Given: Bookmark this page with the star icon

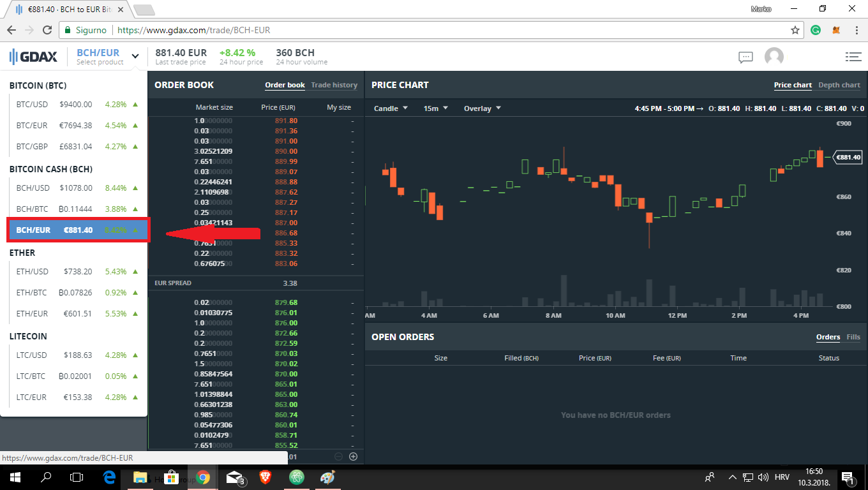Looking at the screenshot, I should pyautogui.click(x=795, y=30).
